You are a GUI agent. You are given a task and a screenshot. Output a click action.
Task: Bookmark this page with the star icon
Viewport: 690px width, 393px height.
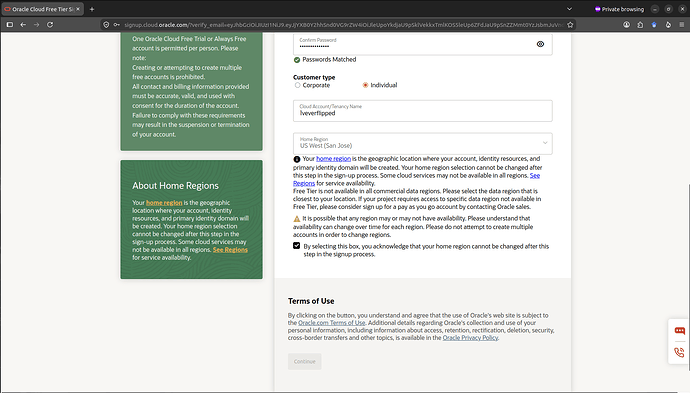[570, 25]
